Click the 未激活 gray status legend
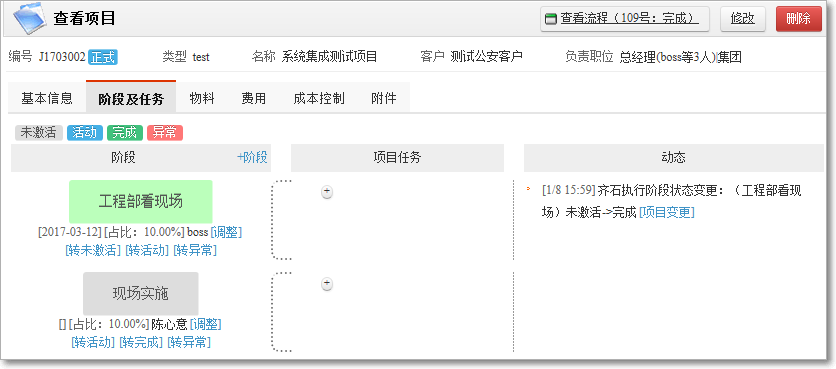Viewport: 836px width, 369px height. (x=38, y=133)
